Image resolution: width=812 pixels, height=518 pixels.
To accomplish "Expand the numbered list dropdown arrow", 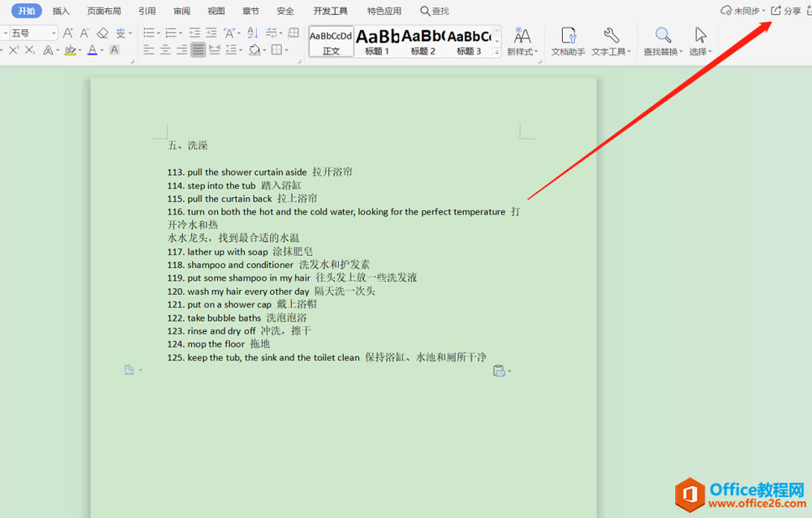I will click(180, 34).
